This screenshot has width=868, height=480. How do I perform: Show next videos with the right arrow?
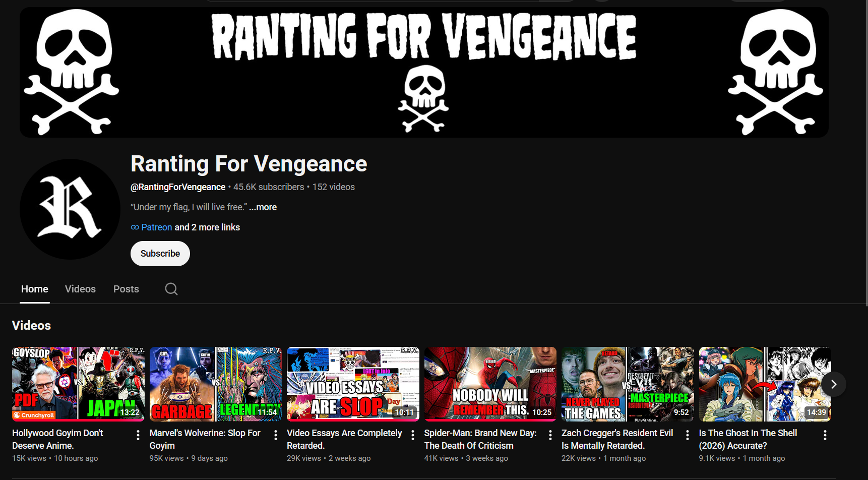pyautogui.click(x=834, y=384)
